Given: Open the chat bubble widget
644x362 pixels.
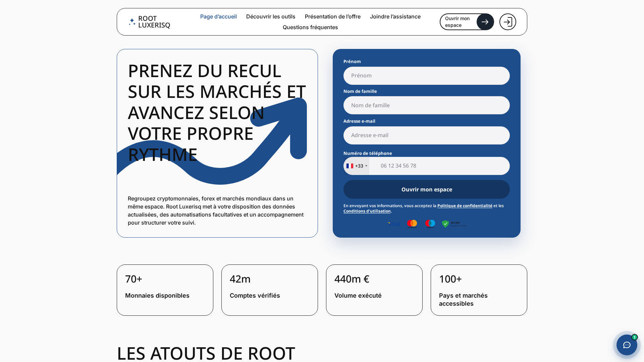Looking at the screenshot, I should click(x=627, y=345).
